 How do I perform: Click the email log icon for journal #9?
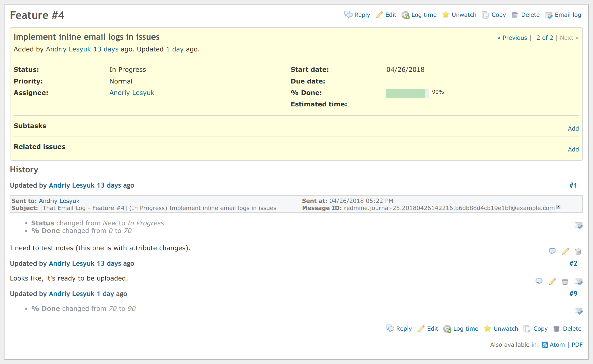click(x=578, y=311)
